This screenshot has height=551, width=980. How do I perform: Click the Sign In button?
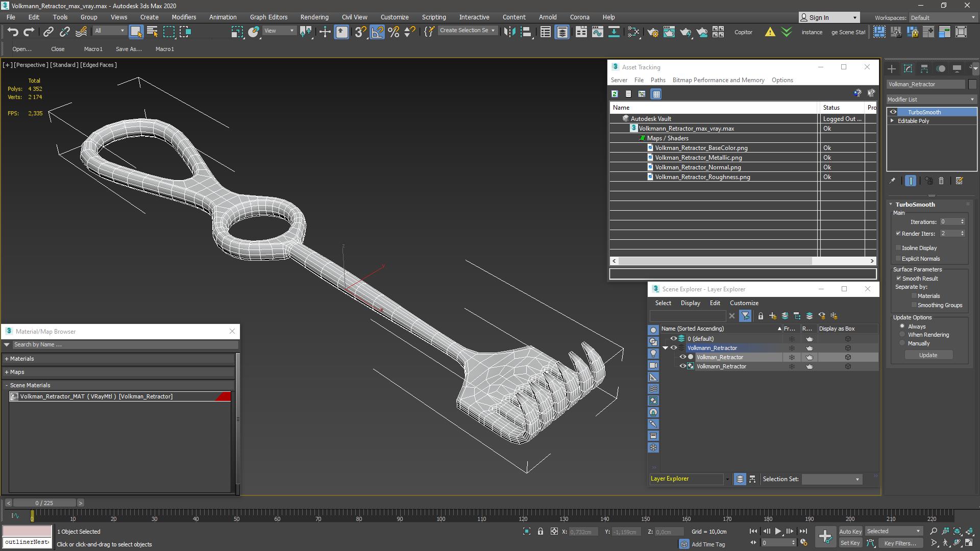coord(829,17)
